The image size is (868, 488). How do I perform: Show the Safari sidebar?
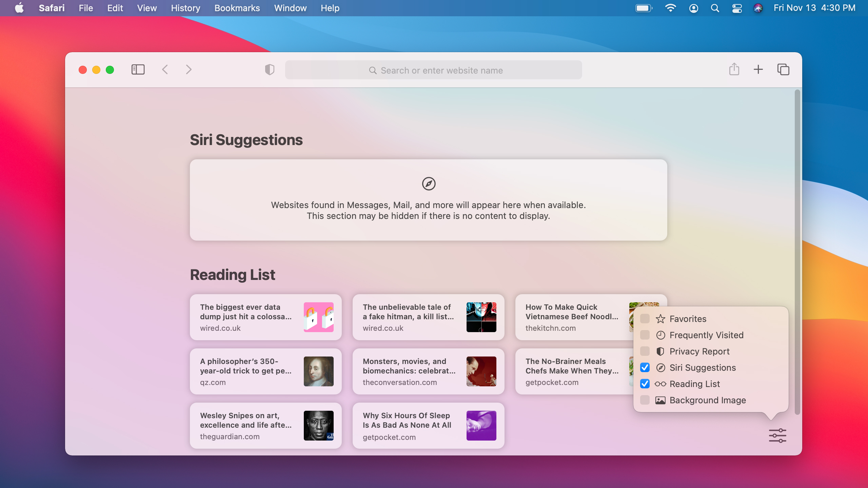click(x=138, y=70)
